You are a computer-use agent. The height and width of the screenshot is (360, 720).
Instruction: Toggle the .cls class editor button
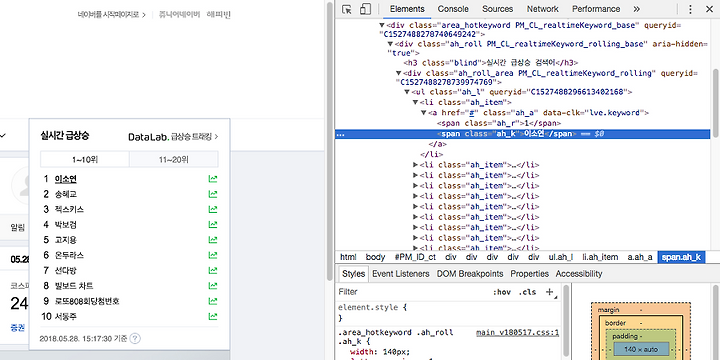[527, 292]
